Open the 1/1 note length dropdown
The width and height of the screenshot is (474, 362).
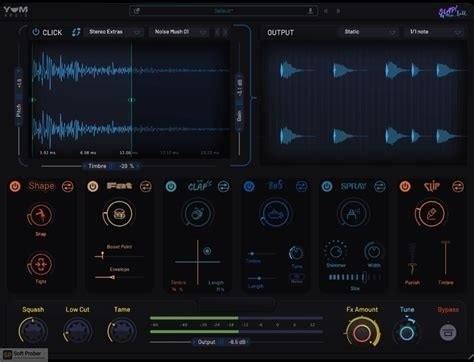(x=435, y=32)
